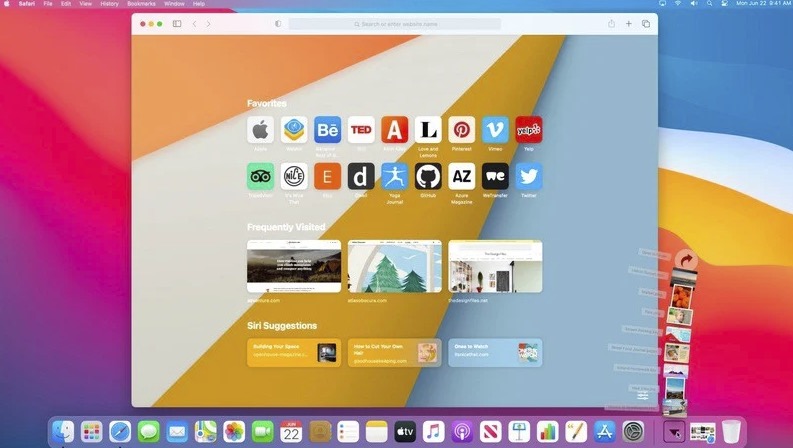Open the Trash in the Dock
This screenshot has height=448, width=793.
731,432
